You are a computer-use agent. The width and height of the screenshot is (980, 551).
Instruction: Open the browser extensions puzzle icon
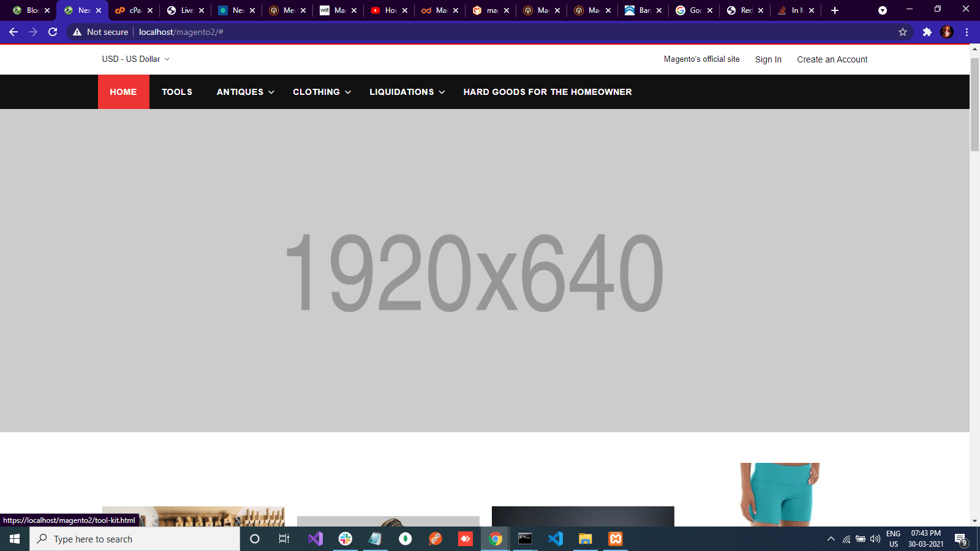coord(927,32)
